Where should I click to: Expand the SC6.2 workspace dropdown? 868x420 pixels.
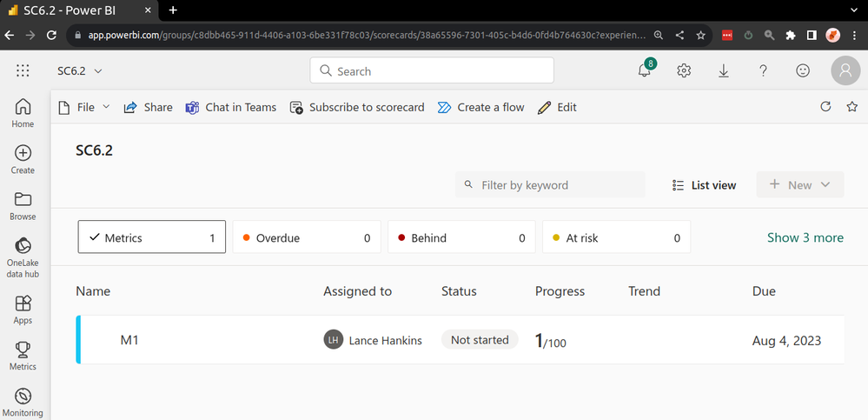80,71
